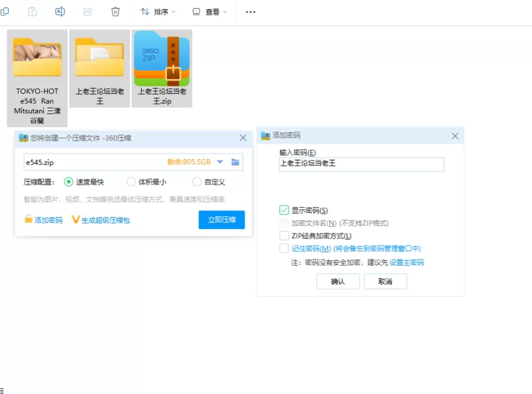This screenshot has height=394, width=532.
Task: Select the 速度最快 radio option
Action: pos(68,182)
